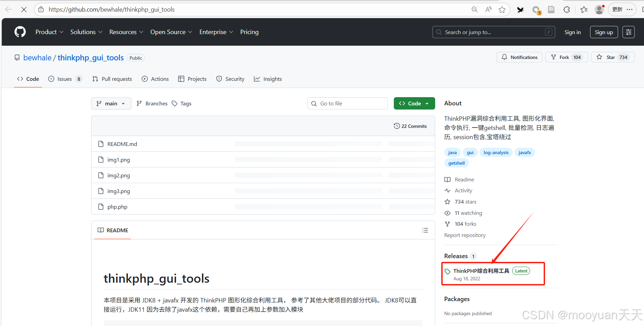Expand the Enterprise menu
This screenshot has width=644, height=326.
216,32
